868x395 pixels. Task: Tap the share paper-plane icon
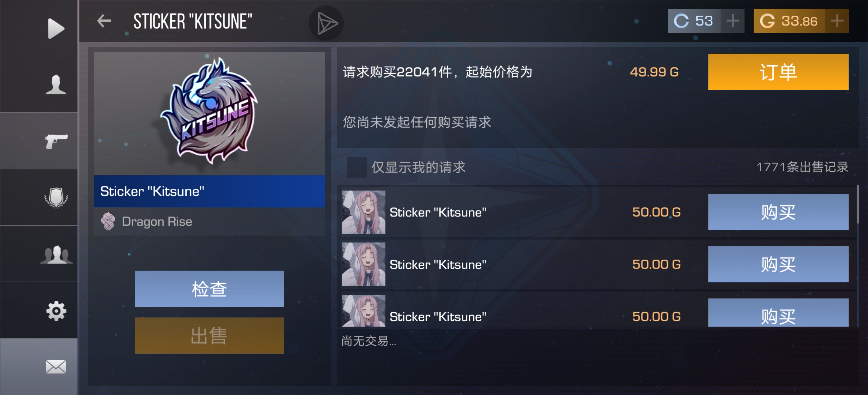coord(326,23)
